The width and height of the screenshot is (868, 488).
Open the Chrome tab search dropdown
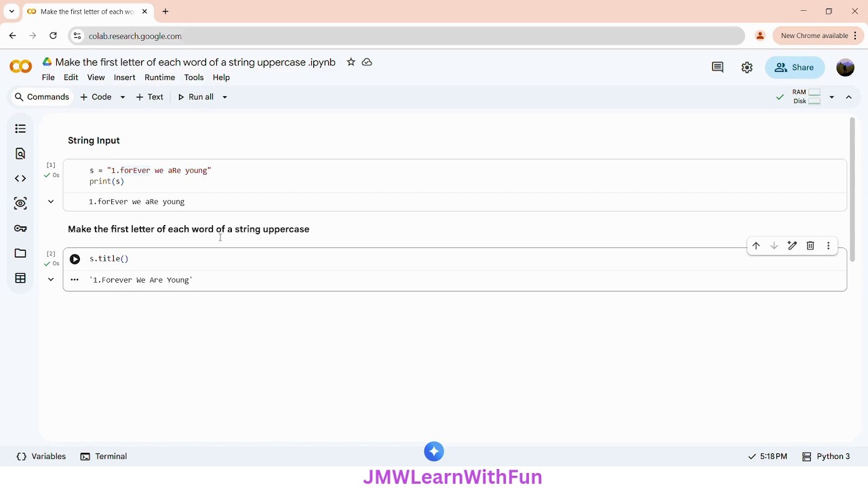click(12, 12)
